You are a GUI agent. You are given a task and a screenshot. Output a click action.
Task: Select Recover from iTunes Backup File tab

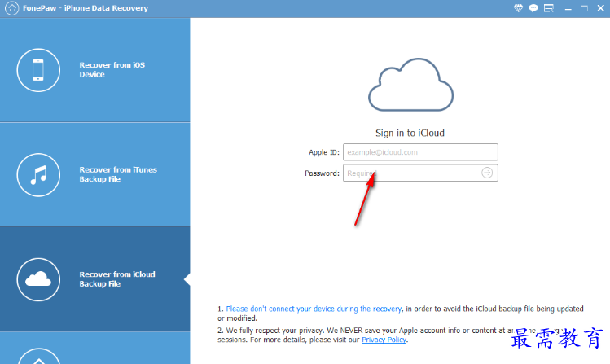click(95, 175)
